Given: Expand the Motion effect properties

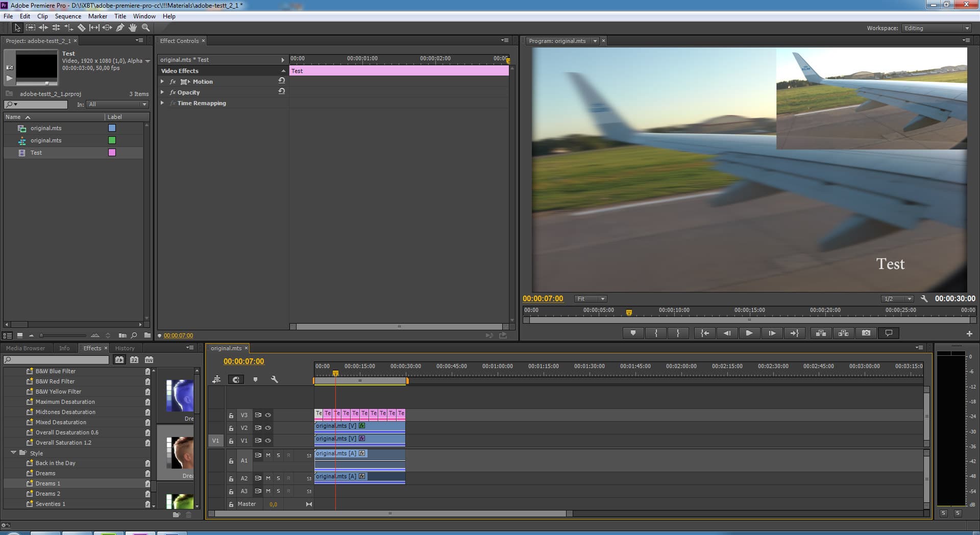Looking at the screenshot, I should click(162, 82).
